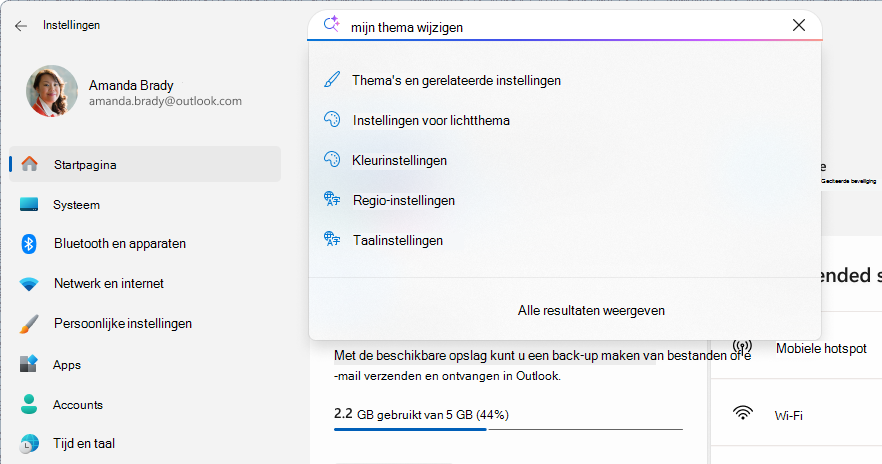Image resolution: width=882 pixels, height=464 pixels.
Task: Click the Apps icon in the sidebar
Action: [x=29, y=364]
